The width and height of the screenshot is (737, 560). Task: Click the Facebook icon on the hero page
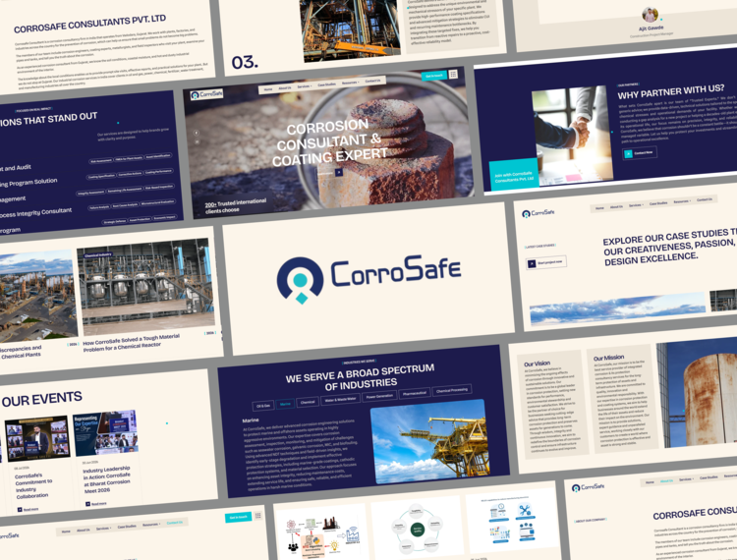point(197,133)
